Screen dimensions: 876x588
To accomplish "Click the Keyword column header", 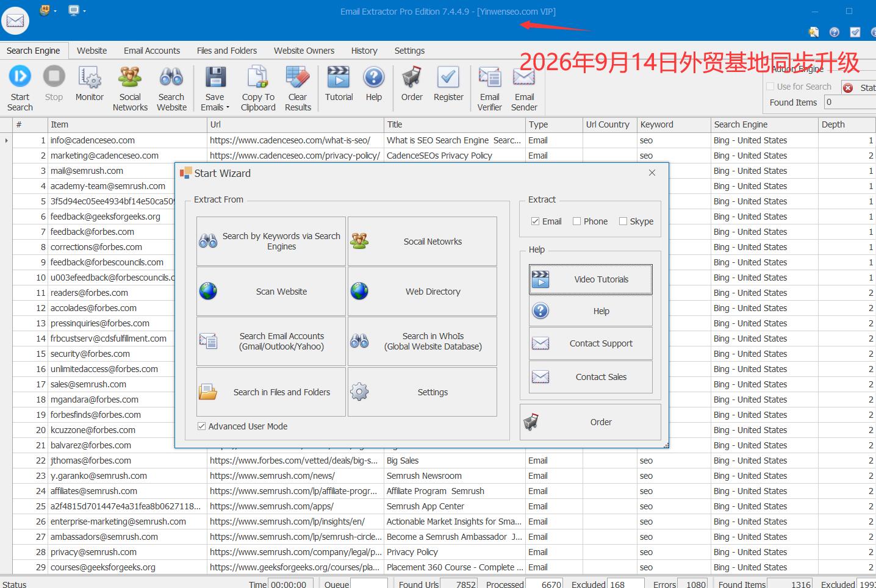I will pyautogui.click(x=674, y=124).
